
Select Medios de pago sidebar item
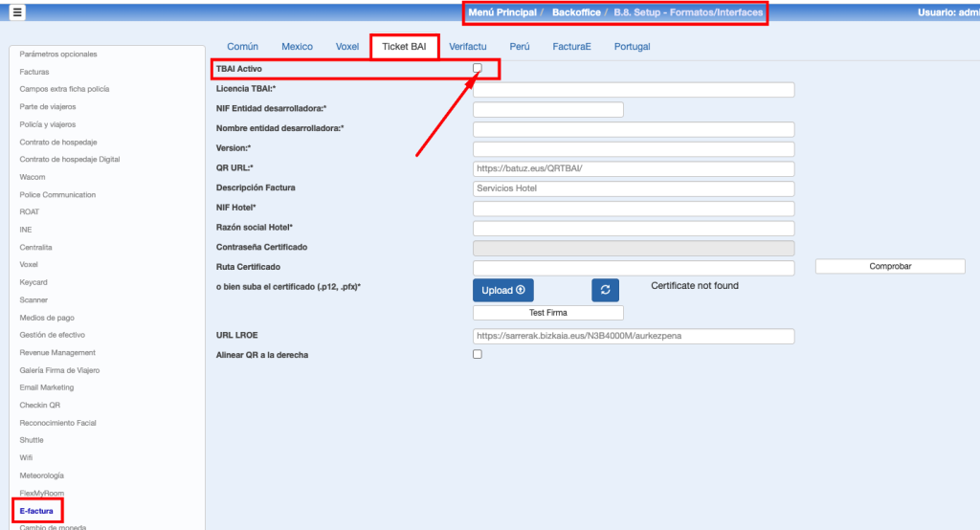click(47, 318)
